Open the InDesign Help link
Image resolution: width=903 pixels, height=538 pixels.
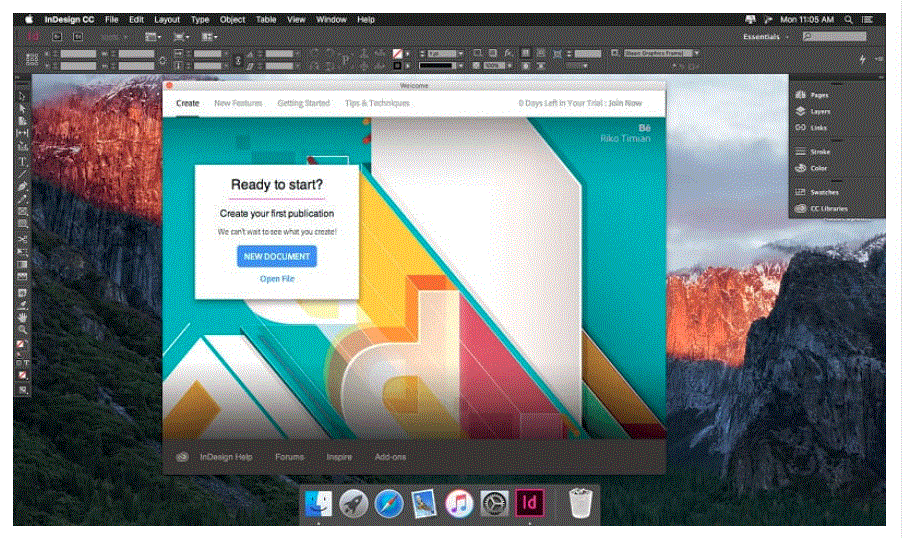coord(226,457)
